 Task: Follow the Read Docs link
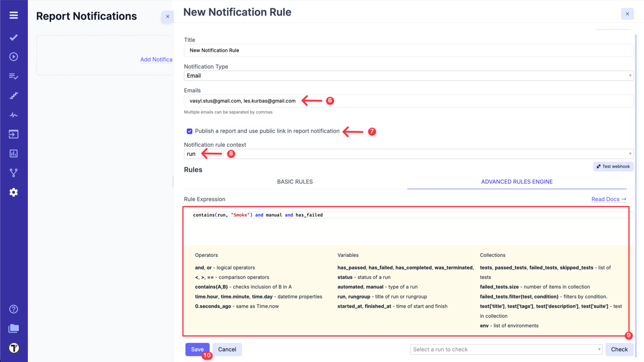608,199
